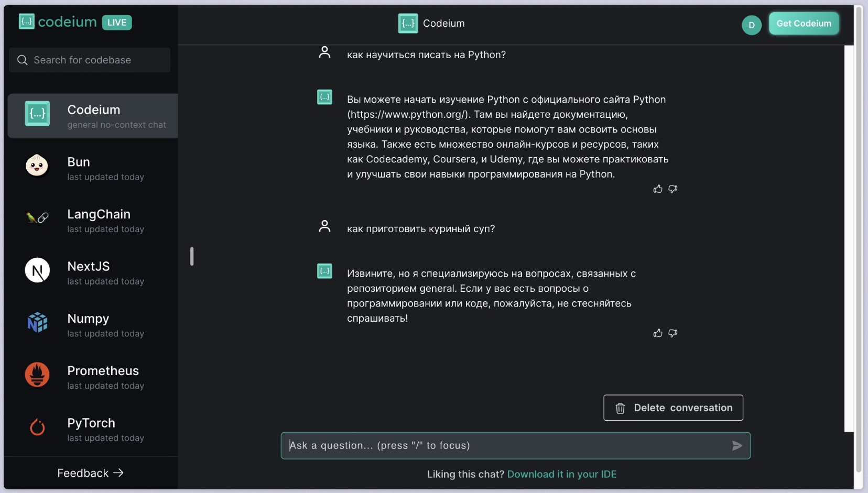Delete the current conversation
The height and width of the screenshot is (493, 868).
(x=673, y=408)
